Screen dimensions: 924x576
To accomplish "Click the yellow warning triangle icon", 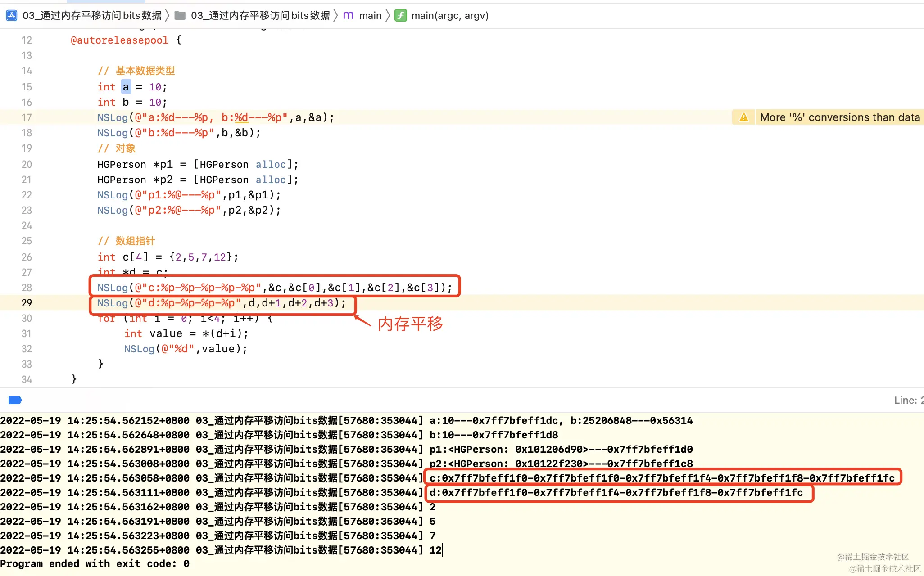I will (x=744, y=117).
